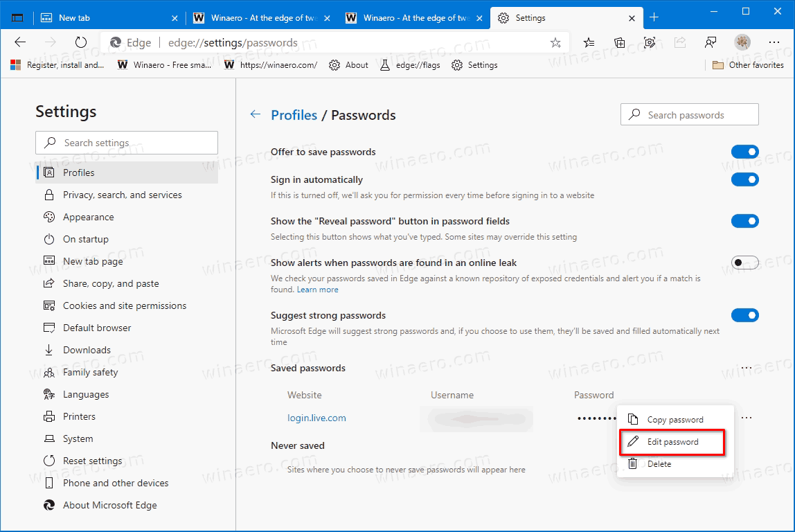Start web capture screenshot icon
Image resolution: width=795 pixels, height=532 pixels.
coord(650,42)
